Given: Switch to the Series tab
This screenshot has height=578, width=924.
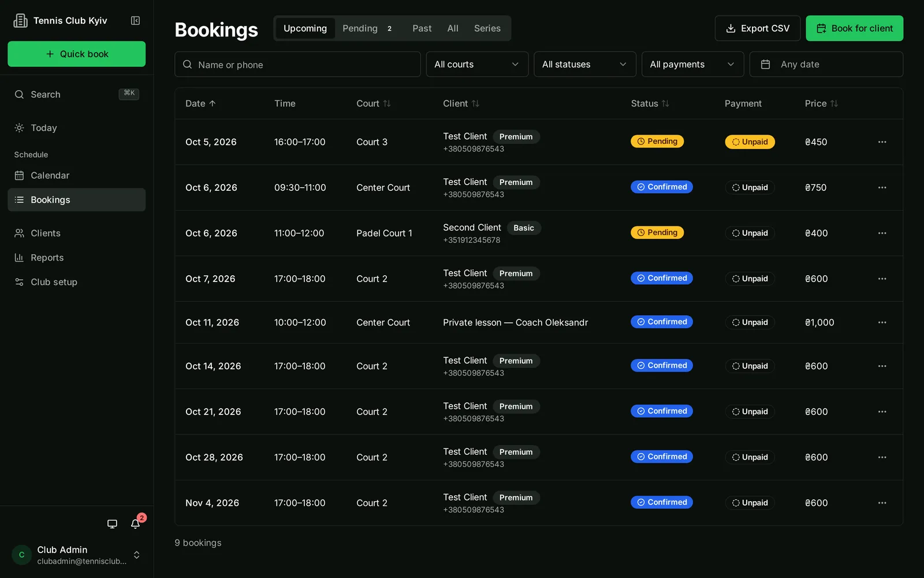Looking at the screenshot, I should click(x=487, y=28).
